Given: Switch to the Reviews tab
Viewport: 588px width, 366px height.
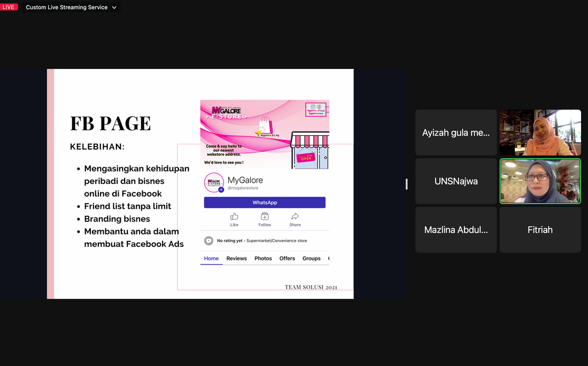Looking at the screenshot, I should coord(236,259).
